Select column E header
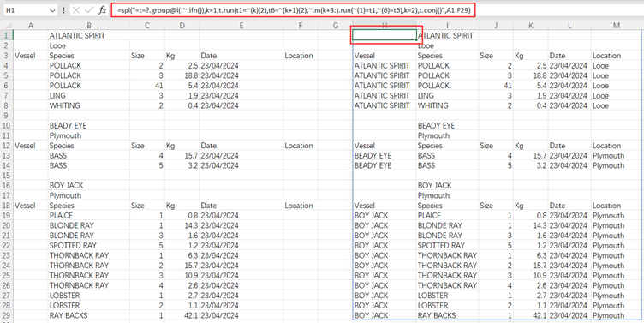The width and height of the screenshot is (644, 323). [241, 26]
